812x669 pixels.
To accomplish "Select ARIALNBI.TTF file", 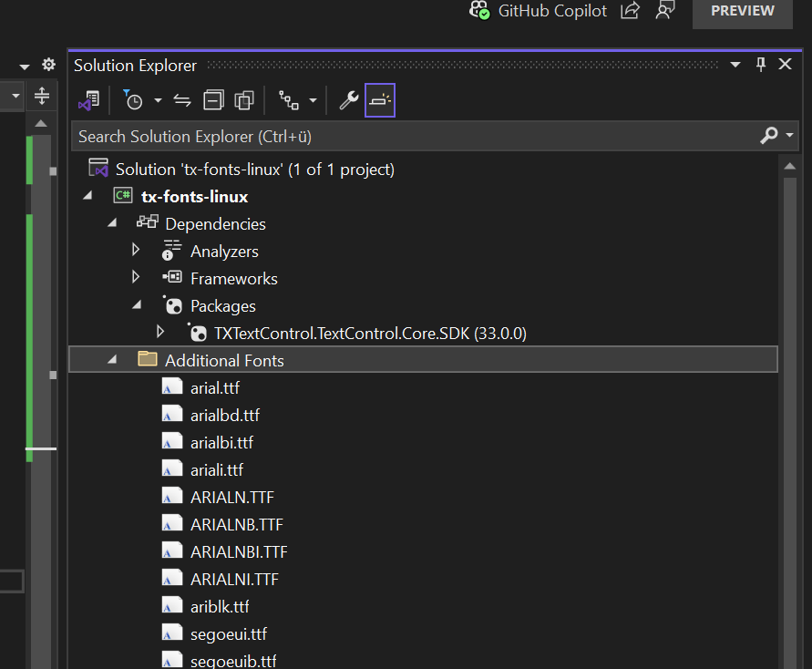I will (239, 552).
